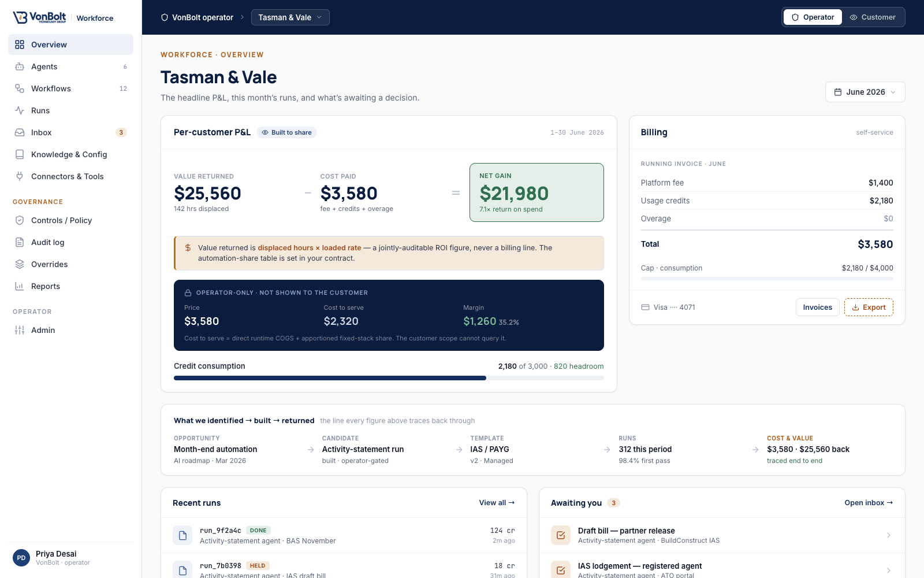Click the $21,980 Net Gain card
The image size is (924, 578).
tap(536, 192)
